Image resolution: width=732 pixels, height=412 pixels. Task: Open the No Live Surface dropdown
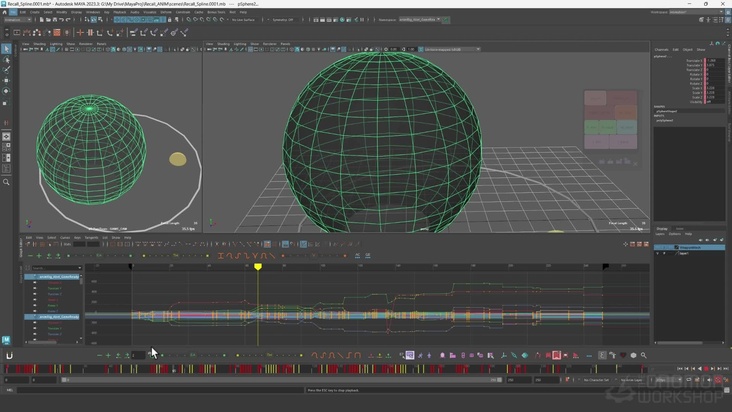tap(245, 20)
